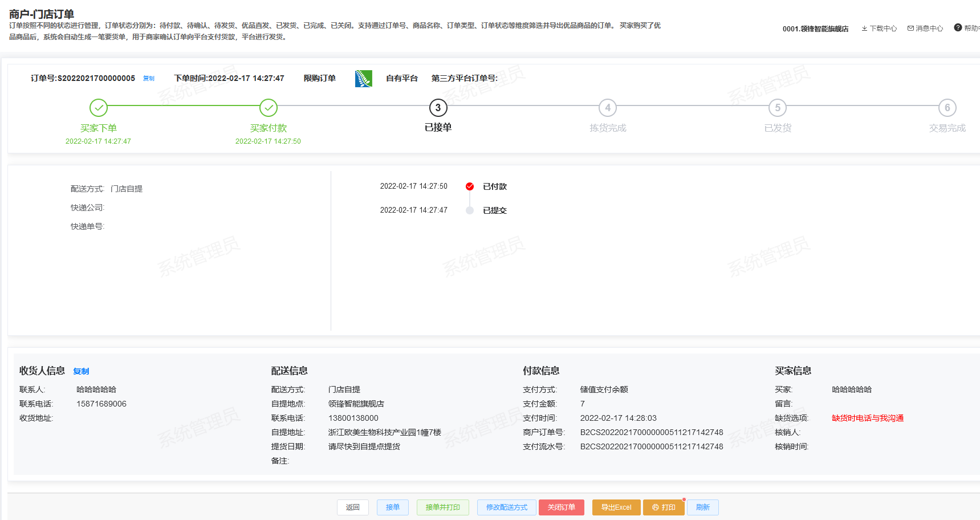This screenshot has width=980, height=520.
Task: Select the 买家下单 step checkmark circle
Action: tap(99, 108)
